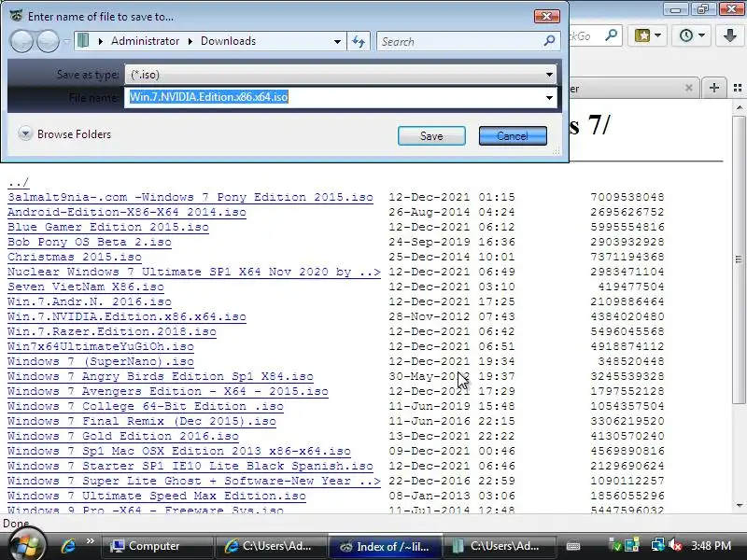Click Administrator in the path breadcrumb
Image resolution: width=747 pixels, height=560 pixels.
tap(146, 41)
